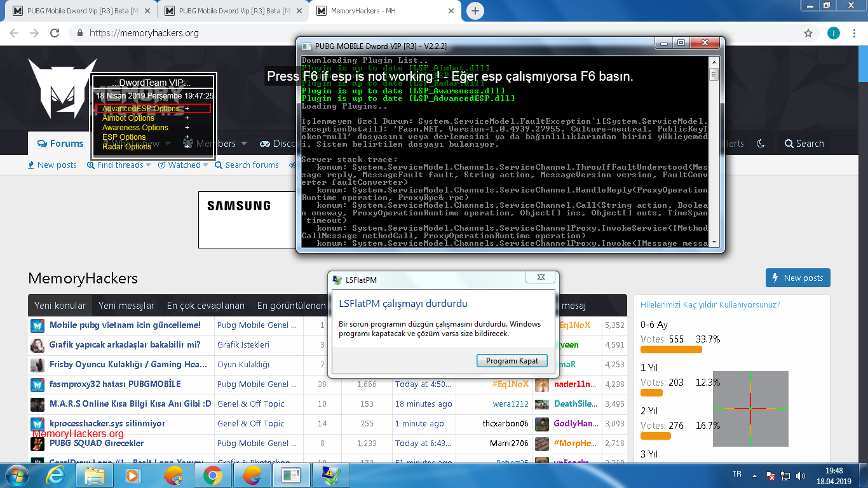Image resolution: width=868 pixels, height=488 pixels.
Task: Open the Chrome profile avatar
Action: pos(834,33)
